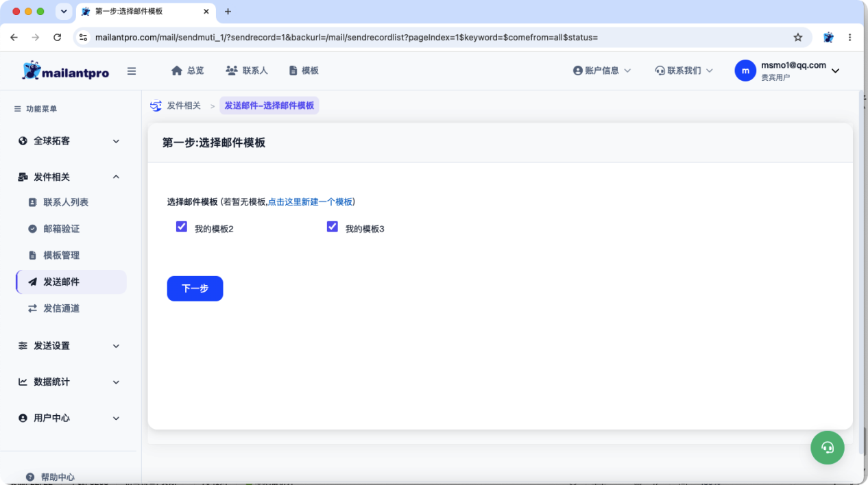Uncheck the 我的模板2 checkbox

182,227
